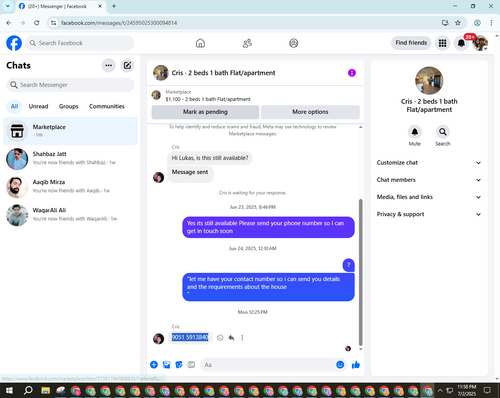Open Chats options three-dot menu
The height and width of the screenshot is (398, 500).
[108, 65]
